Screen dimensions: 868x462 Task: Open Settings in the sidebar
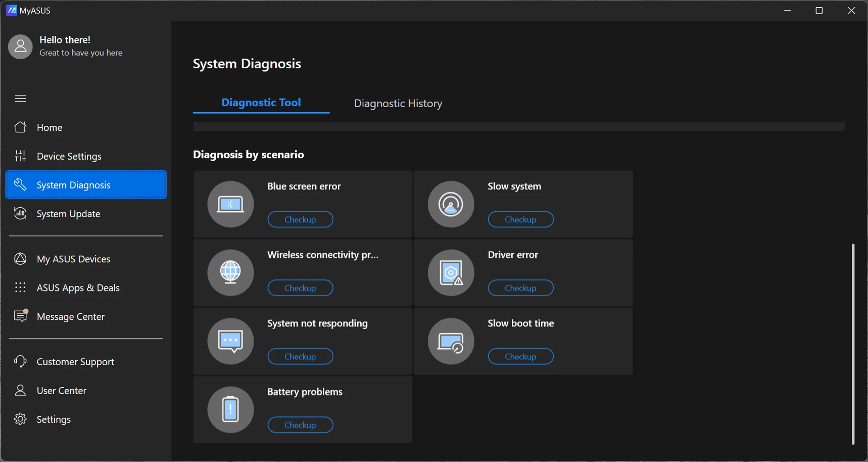click(x=86, y=419)
